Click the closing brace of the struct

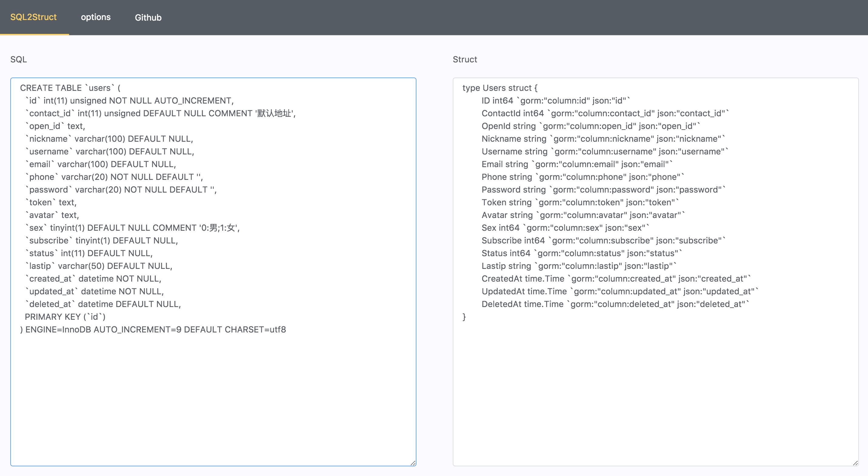click(464, 317)
